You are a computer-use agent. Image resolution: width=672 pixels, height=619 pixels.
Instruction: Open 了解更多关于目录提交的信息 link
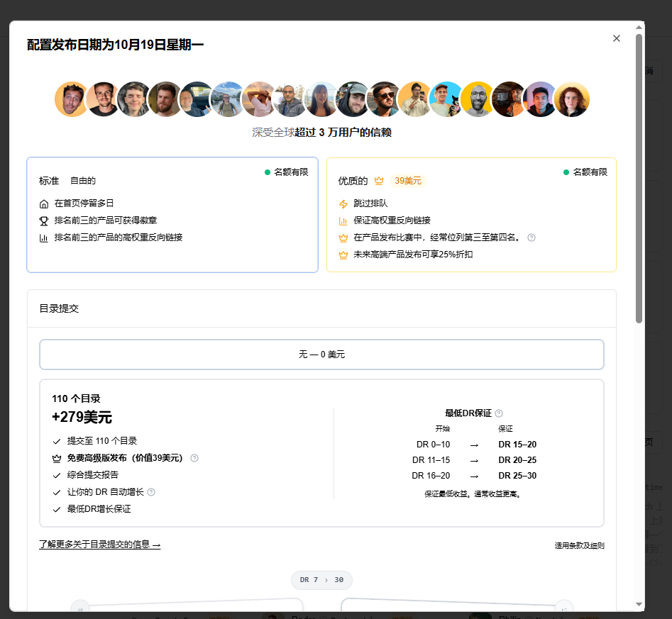pos(100,545)
